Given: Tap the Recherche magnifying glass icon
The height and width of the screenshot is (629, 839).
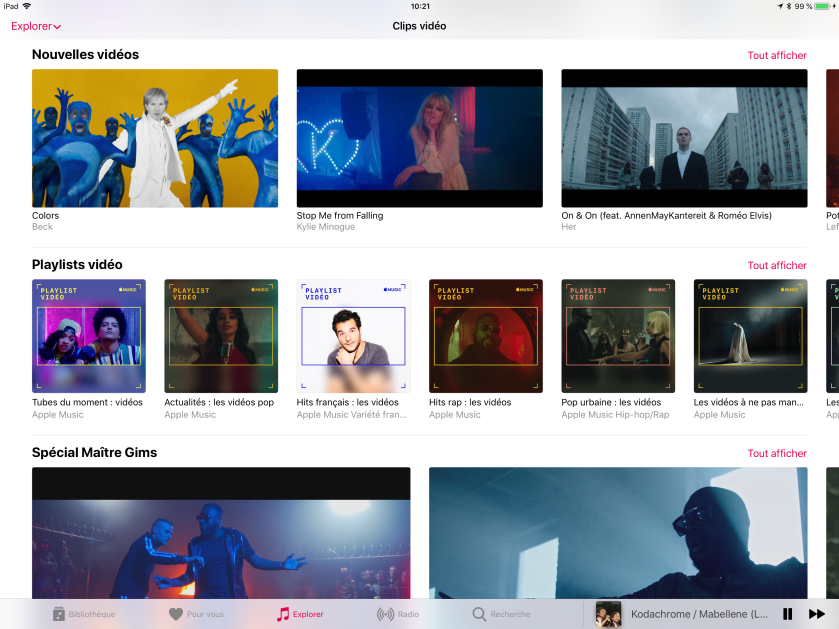Looking at the screenshot, I should (x=480, y=614).
